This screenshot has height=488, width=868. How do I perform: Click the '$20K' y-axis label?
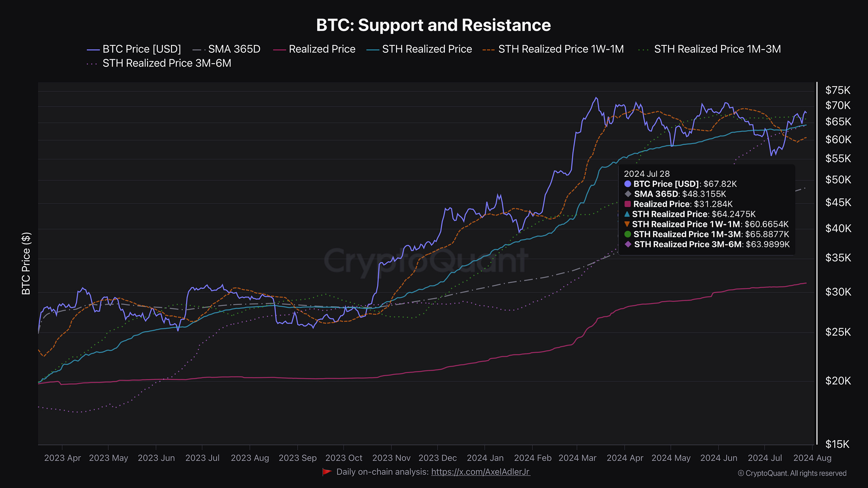pyautogui.click(x=838, y=381)
